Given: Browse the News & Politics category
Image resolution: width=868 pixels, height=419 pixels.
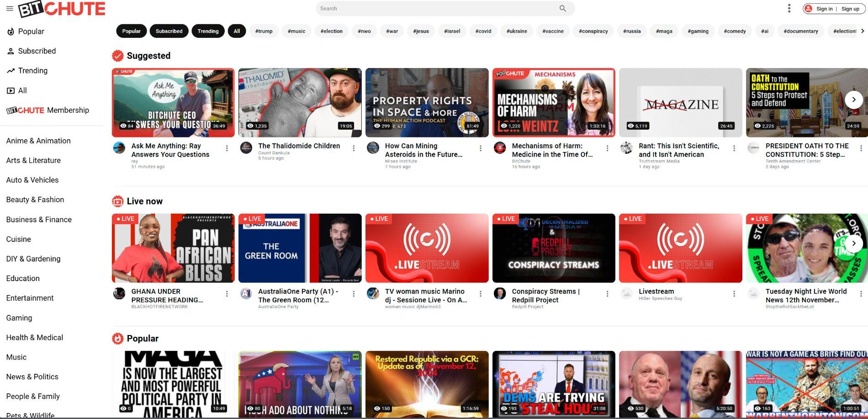Looking at the screenshot, I should point(32,377).
